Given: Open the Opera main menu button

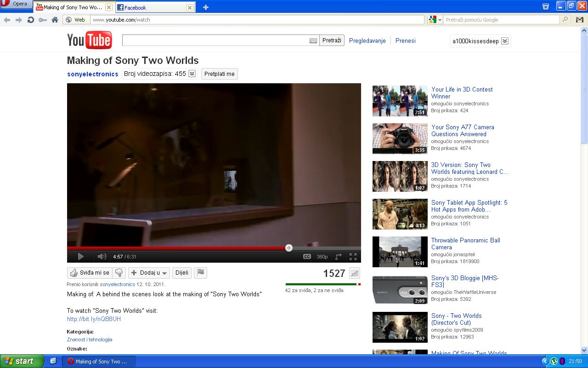Looking at the screenshot, I should click(17, 4).
